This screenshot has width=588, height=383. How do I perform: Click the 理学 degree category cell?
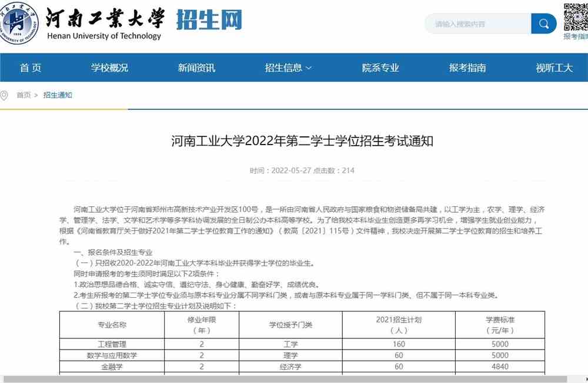(x=290, y=355)
